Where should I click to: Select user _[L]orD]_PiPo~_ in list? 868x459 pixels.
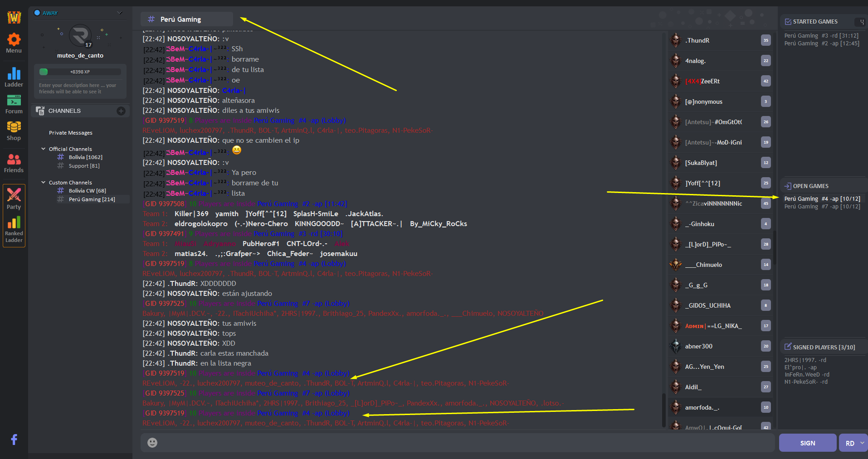click(x=720, y=244)
